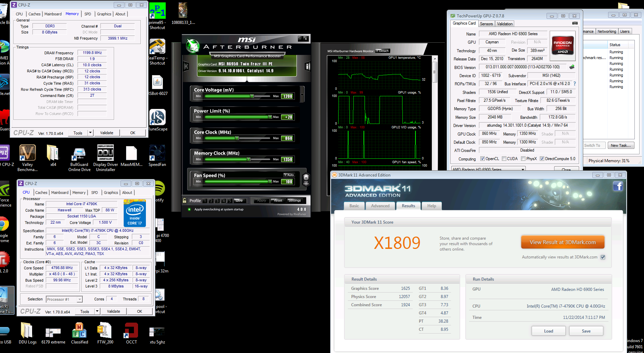Open the FTW_200 desktop icon
This screenshot has height=353, width=644.
[x=105, y=333]
